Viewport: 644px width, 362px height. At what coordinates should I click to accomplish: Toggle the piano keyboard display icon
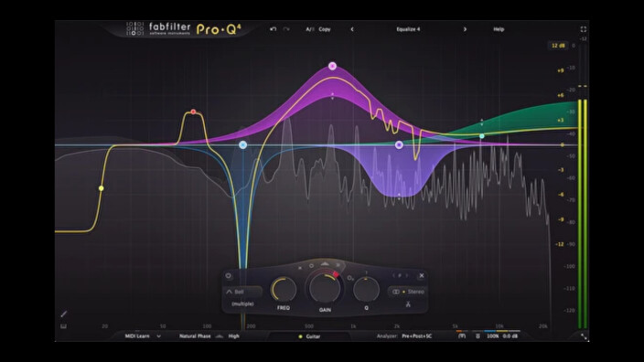pyautogui.click(x=64, y=325)
